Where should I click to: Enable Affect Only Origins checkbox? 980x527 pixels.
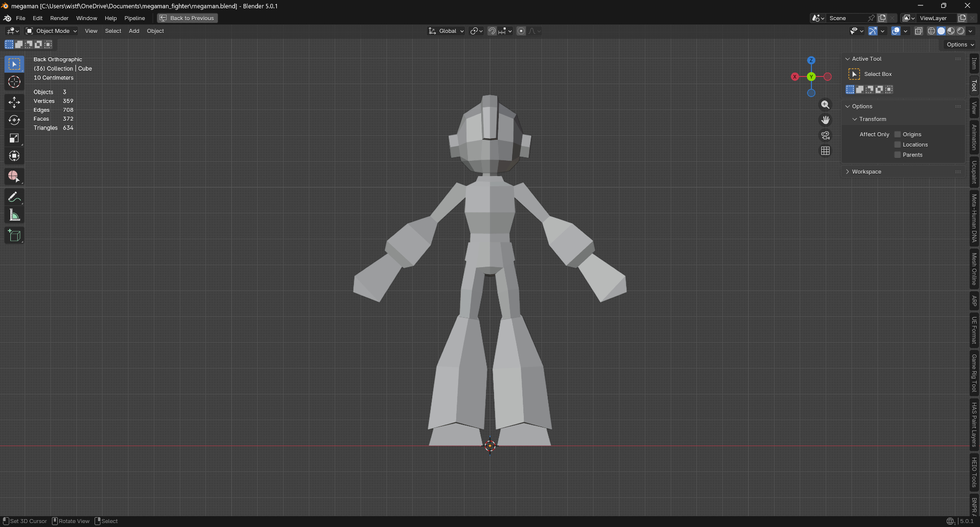click(x=897, y=134)
